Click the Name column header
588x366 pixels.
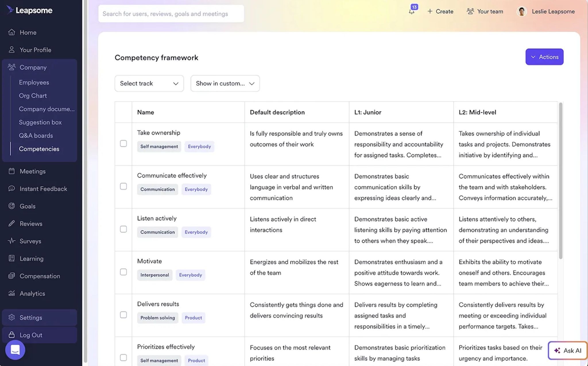coord(146,112)
